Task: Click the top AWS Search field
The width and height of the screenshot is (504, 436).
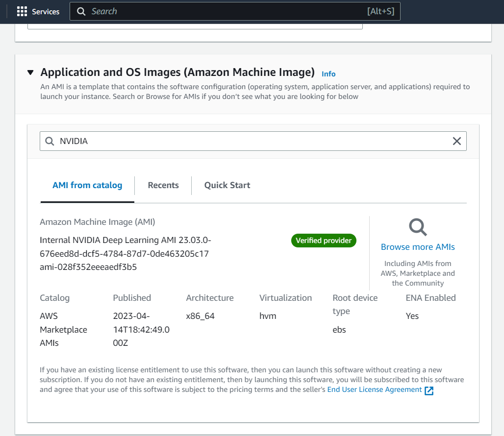Action: click(x=235, y=11)
